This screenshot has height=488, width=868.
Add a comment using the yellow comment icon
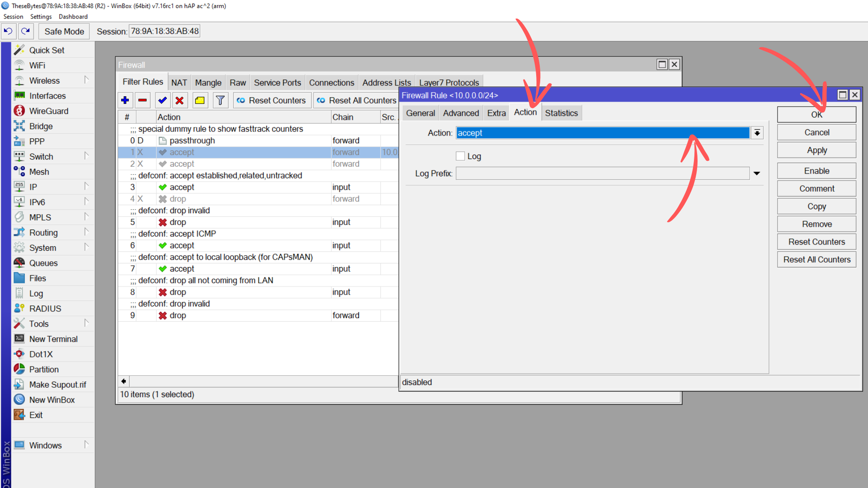click(200, 100)
